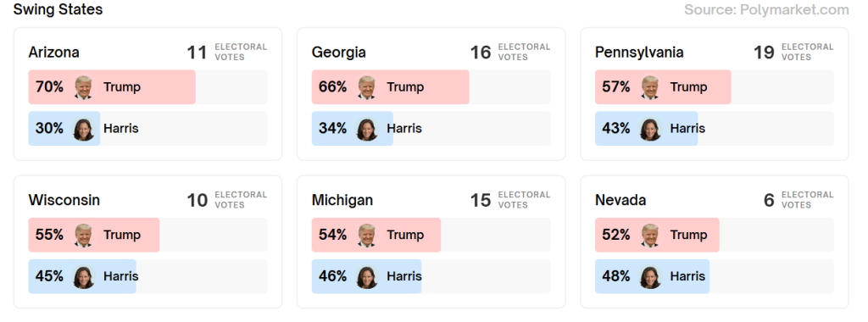Choose Harris's 43% row in Pennsylvania
The width and height of the screenshot is (868, 322).
(715, 128)
